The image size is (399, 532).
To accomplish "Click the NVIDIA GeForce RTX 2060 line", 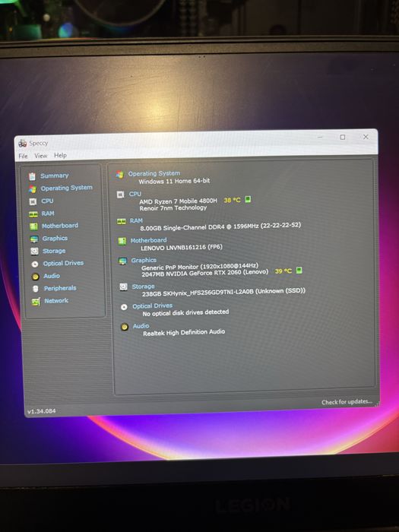I will click(205, 273).
